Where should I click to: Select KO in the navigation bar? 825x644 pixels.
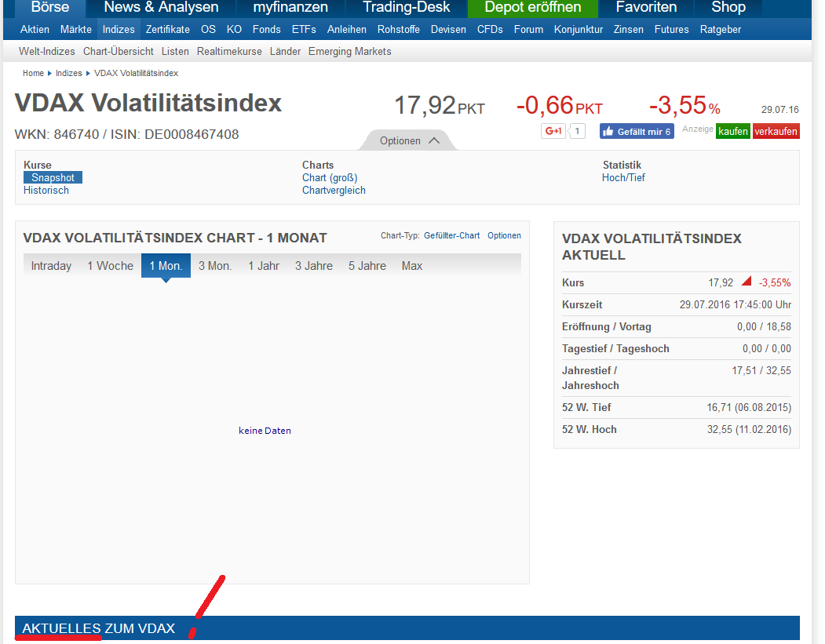coord(234,30)
